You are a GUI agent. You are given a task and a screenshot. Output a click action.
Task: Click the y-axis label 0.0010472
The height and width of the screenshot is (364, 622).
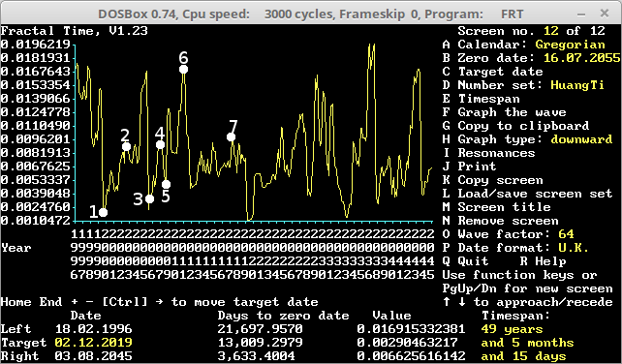(x=35, y=221)
